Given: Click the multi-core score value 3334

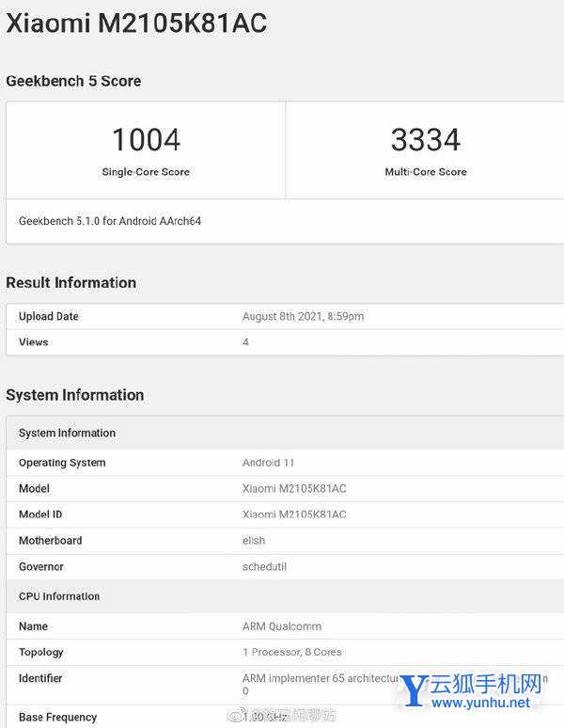Looking at the screenshot, I should click(425, 140).
